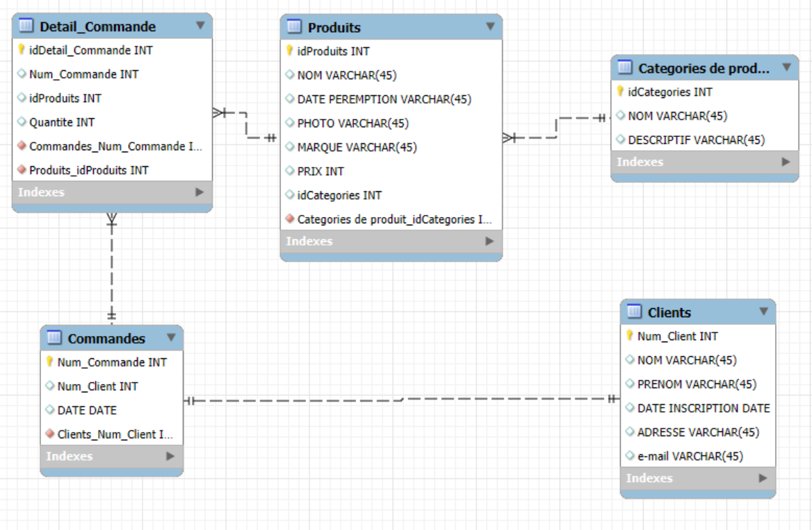
Task: Select the Detail_Commande table title
Action: (x=97, y=26)
